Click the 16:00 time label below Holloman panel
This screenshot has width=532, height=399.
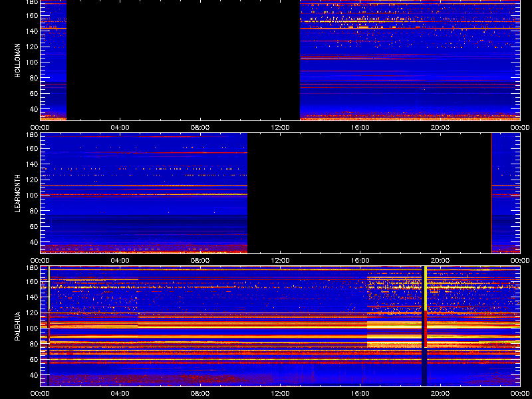pos(360,128)
